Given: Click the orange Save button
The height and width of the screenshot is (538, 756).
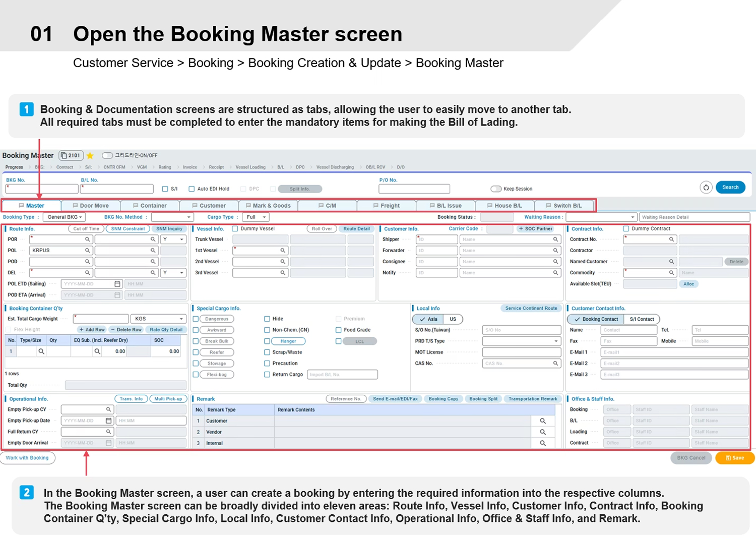Looking at the screenshot, I should tap(734, 458).
